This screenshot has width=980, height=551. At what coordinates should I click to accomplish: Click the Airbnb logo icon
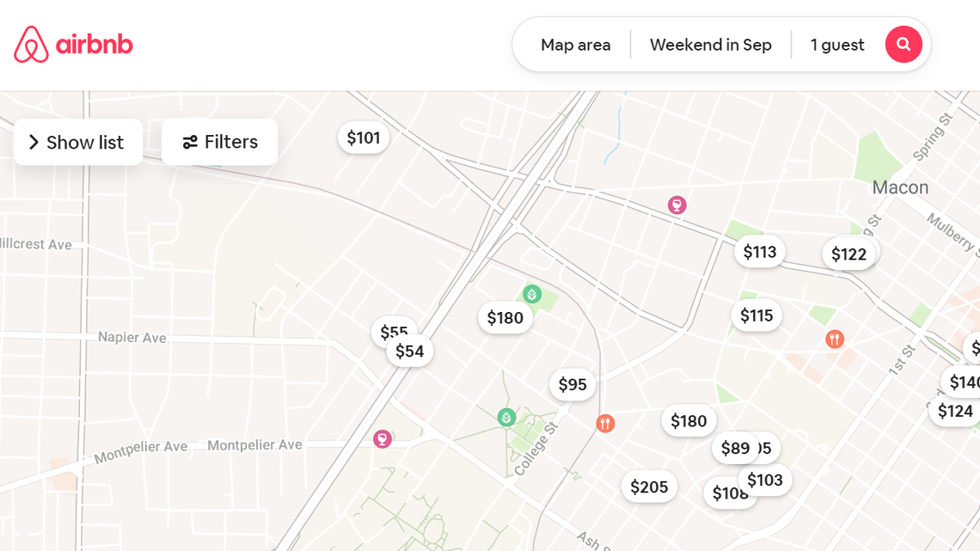point(31,44)
